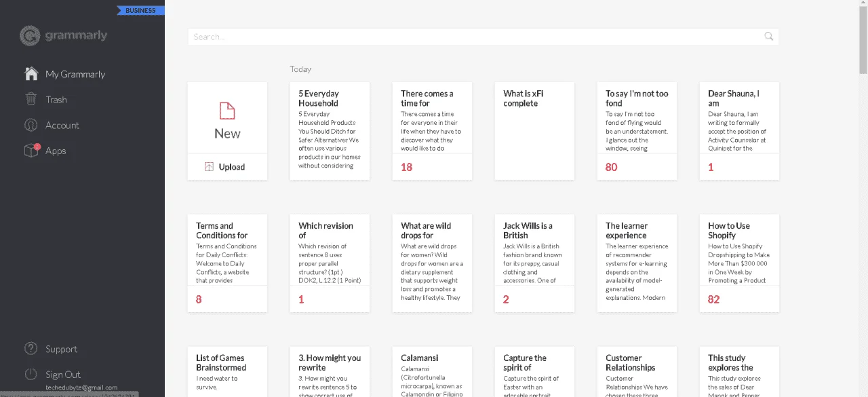868x397 pixels.
Task: Open the Which revision of document
Action: click(x=330, y=263)
